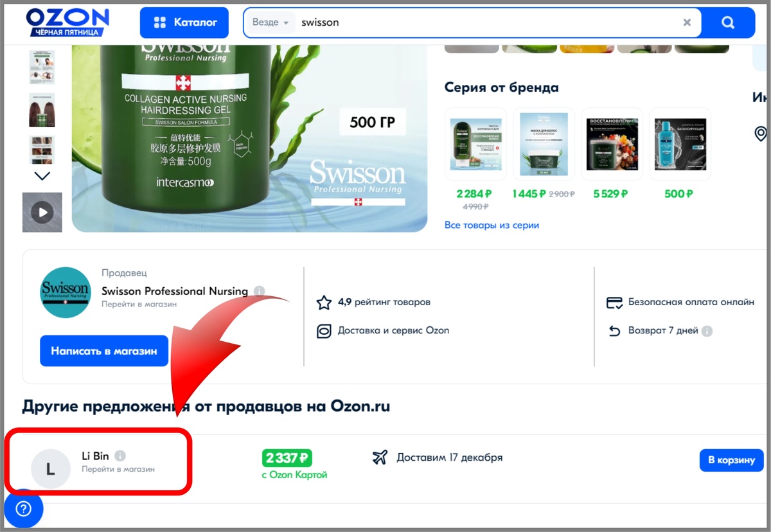
Task: Add Li Bin offer with В корзину
Action: click(731, 460)
